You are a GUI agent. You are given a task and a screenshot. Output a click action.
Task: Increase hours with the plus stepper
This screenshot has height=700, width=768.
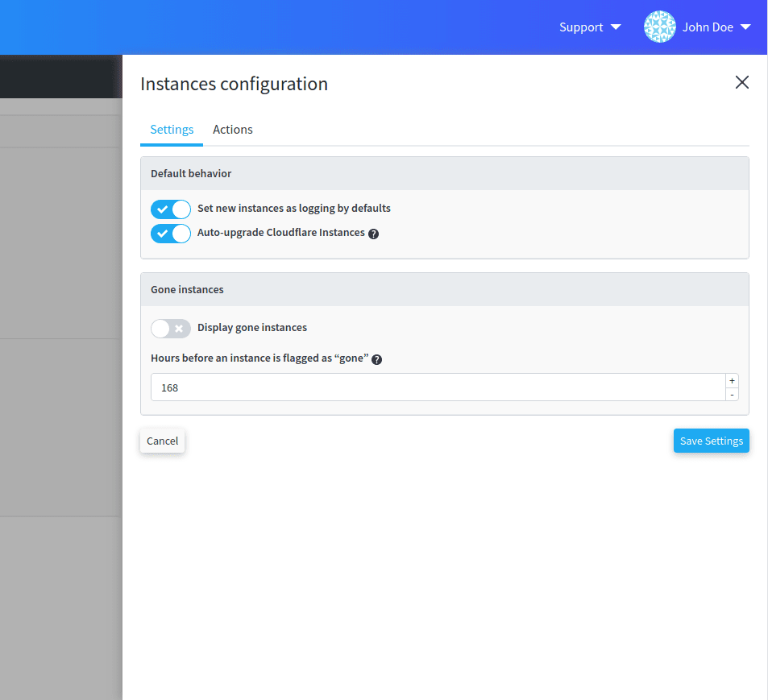732,381
